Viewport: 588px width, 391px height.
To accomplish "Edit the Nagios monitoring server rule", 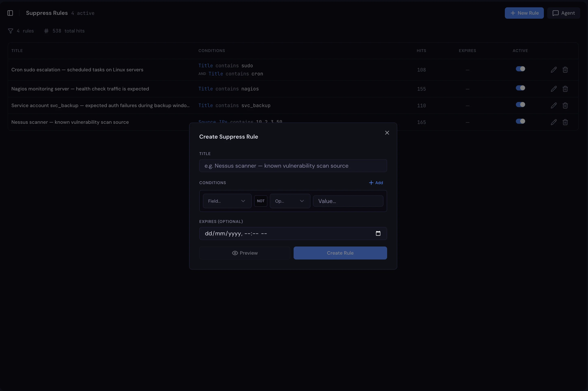I will 554,89.
